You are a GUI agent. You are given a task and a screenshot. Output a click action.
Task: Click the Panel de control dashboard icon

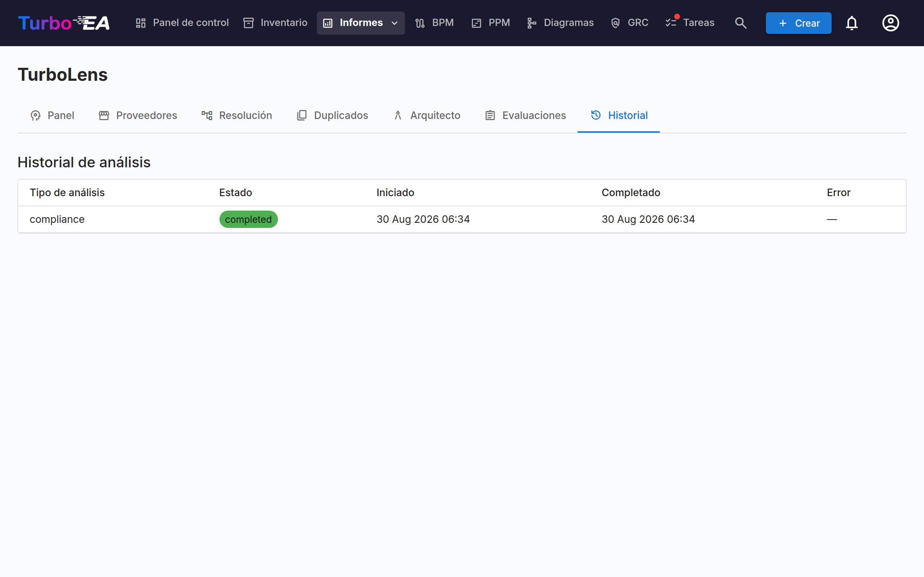(141, 23)
